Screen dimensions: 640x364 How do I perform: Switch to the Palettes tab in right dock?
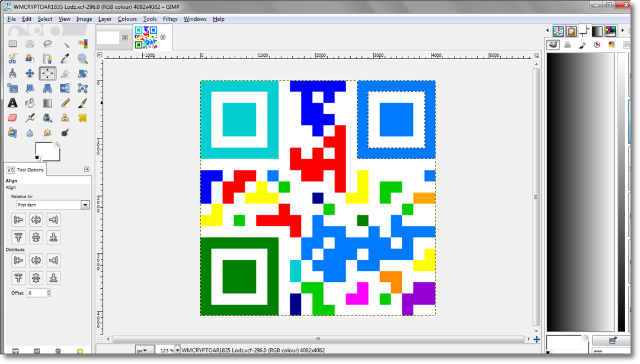click(610, 31)
